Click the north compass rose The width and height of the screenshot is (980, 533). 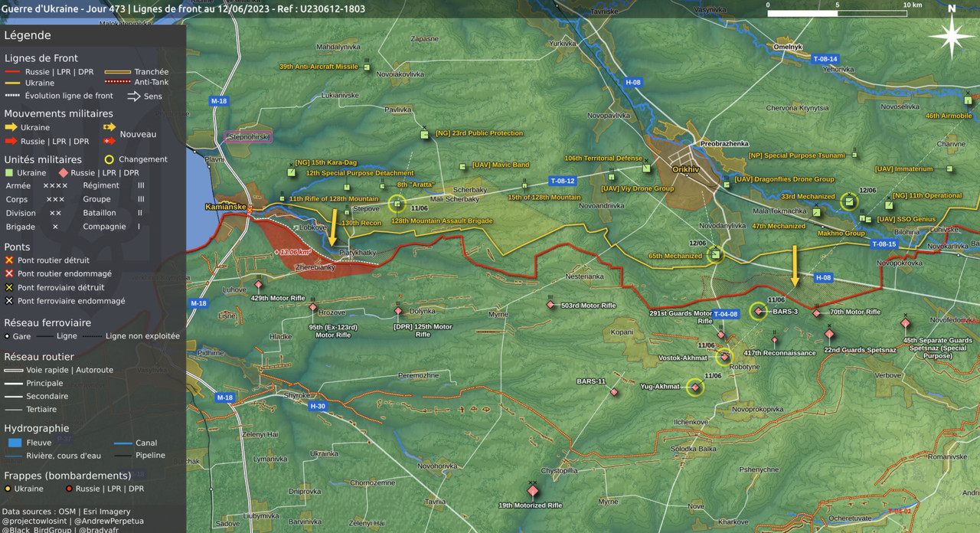point(952,35)
